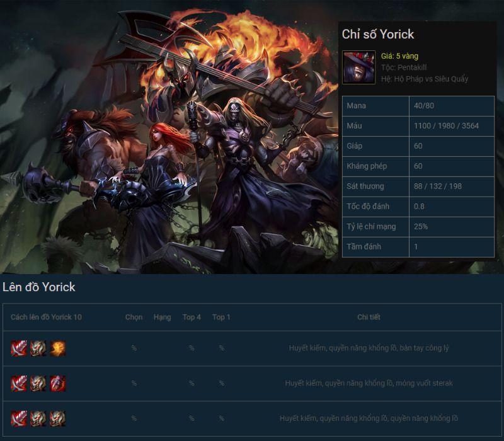Click Bloodthirster icon in first build row

(x=19, y=348)
